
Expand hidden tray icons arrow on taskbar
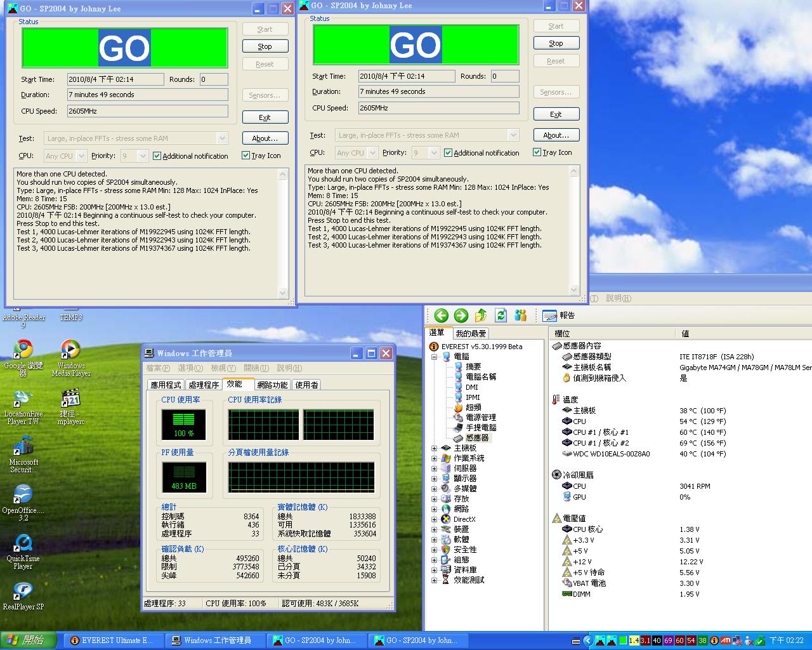(x=587, y=640)
